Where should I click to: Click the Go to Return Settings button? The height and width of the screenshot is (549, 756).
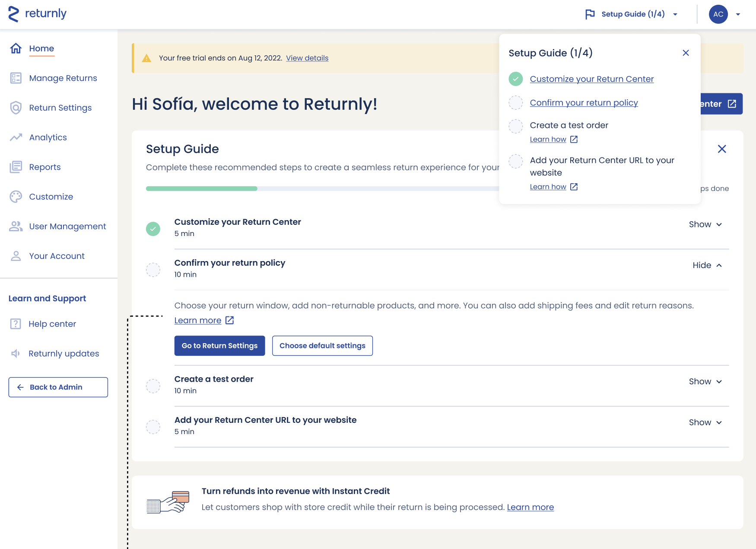click(219, 346)
